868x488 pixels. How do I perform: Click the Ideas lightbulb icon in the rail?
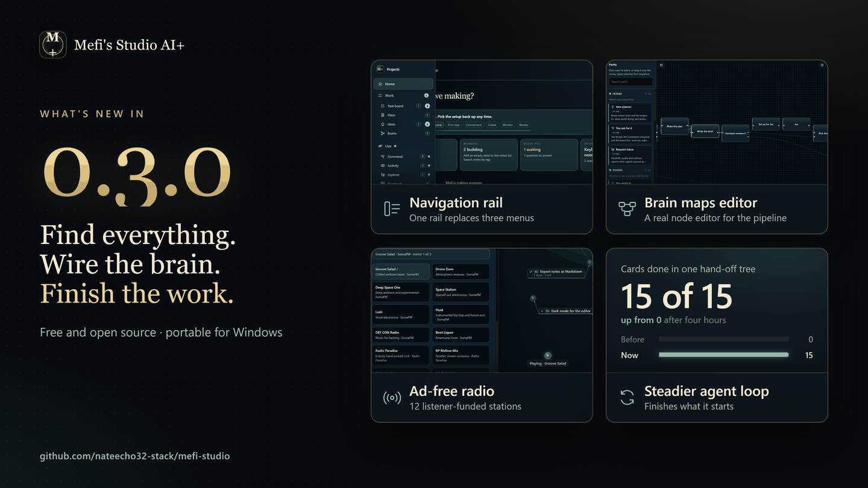[x=383, y=124]
